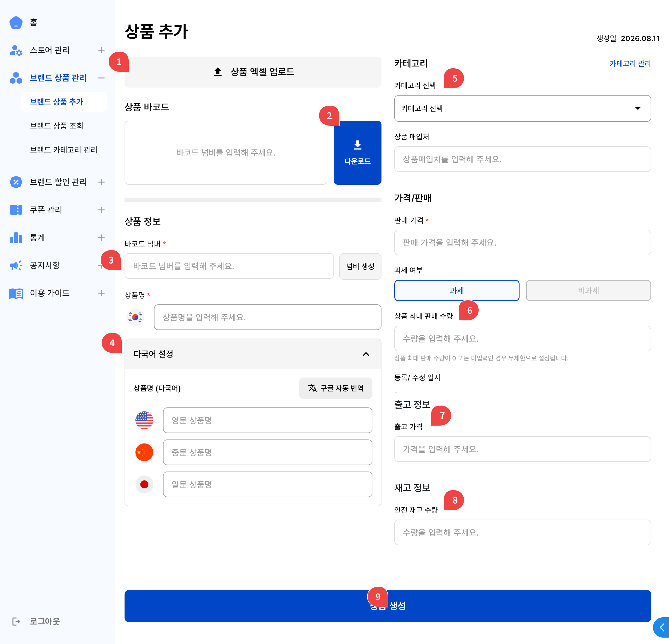Open 브랜드 상품 추가 submenu item
The height and width of the screenshot is (644, 669).
(x=64, y=102)
